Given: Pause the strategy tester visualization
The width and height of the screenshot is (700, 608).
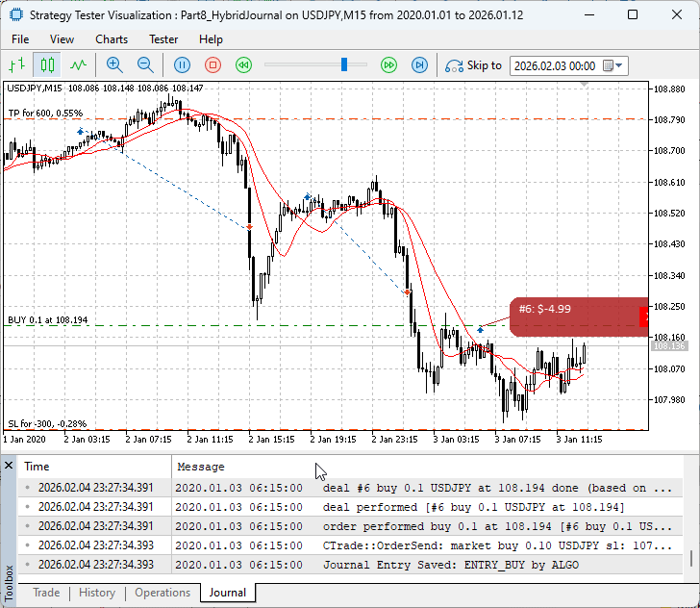Looking at the screenshot, I should pyautogui.click(x=182, y=65).
